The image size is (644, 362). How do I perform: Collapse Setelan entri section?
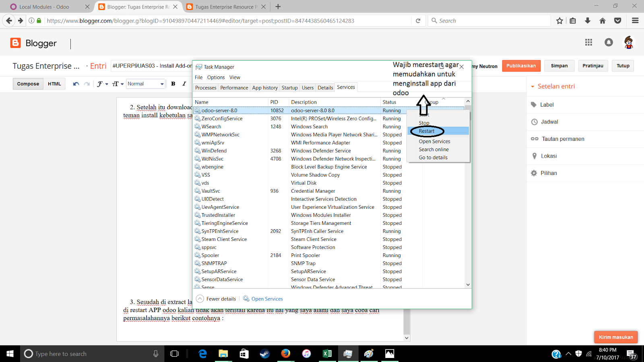tap(553, 86)
